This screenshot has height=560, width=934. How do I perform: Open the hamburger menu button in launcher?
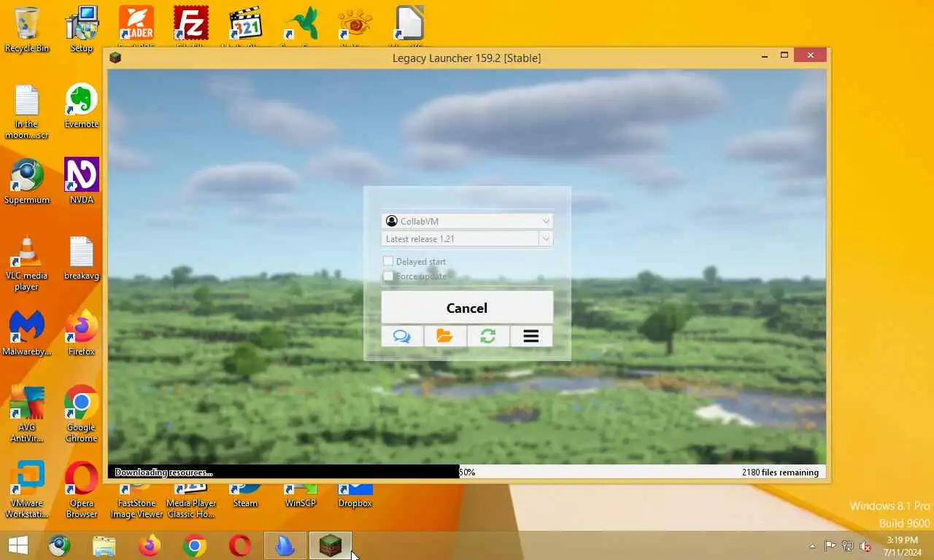[531, 336]
